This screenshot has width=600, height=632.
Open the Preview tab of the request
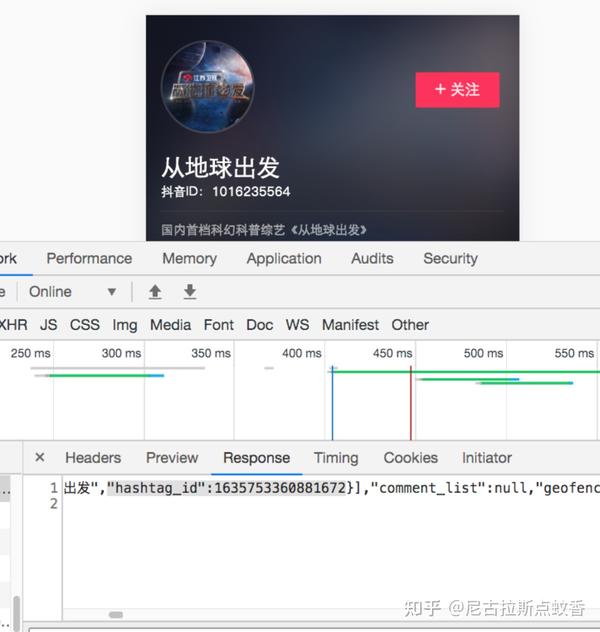pos(172,457)
